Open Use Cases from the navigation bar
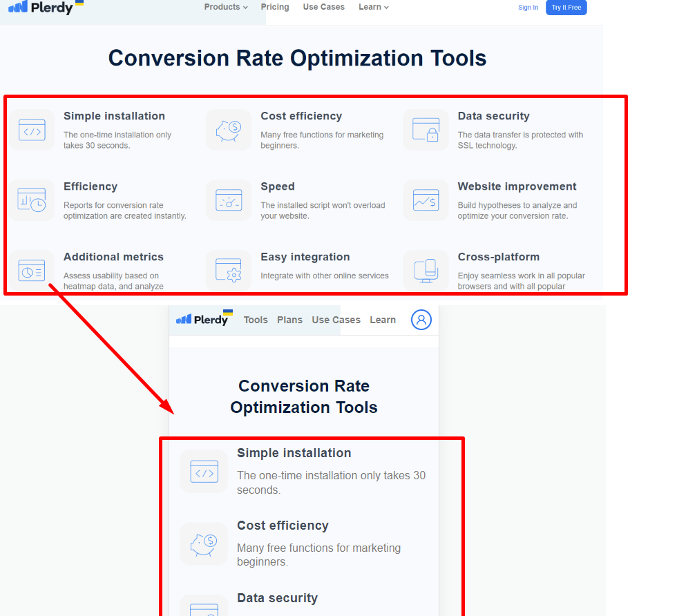Image resolution: width=677 pixels, height=616 pixels. (x=323, y=7)
